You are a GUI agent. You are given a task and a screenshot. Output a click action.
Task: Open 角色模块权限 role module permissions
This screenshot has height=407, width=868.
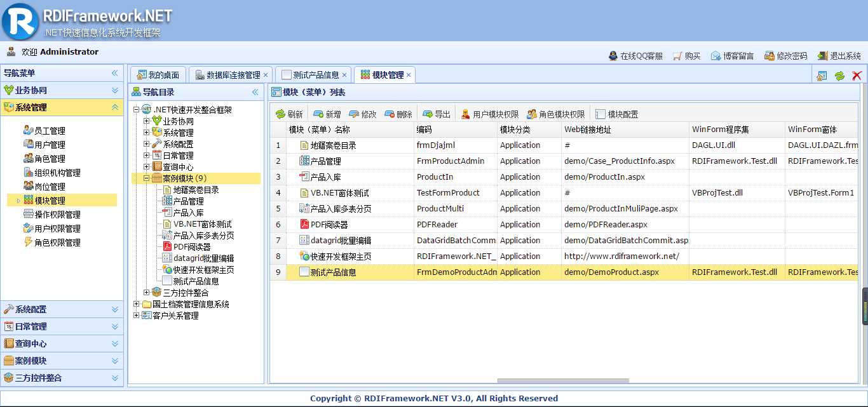[x=555, y=114]
